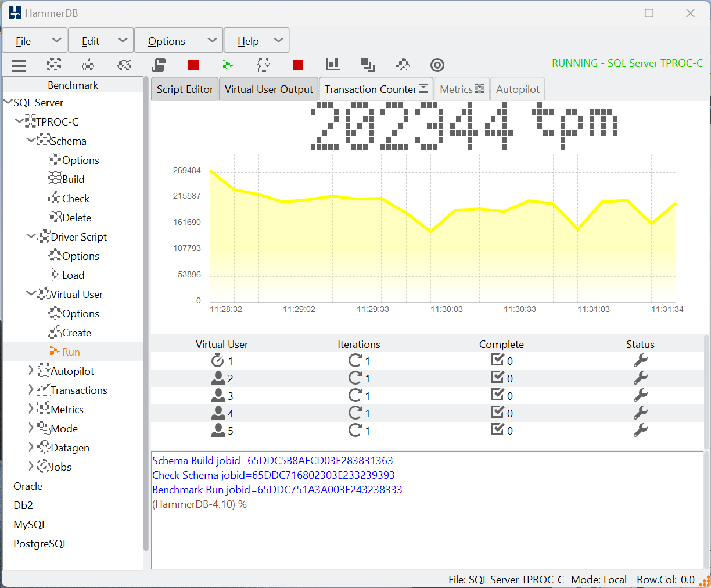The image size is (711, 588).
Task: Click the check schema thumbs-up toolbar icon
Action: point(88,65)
